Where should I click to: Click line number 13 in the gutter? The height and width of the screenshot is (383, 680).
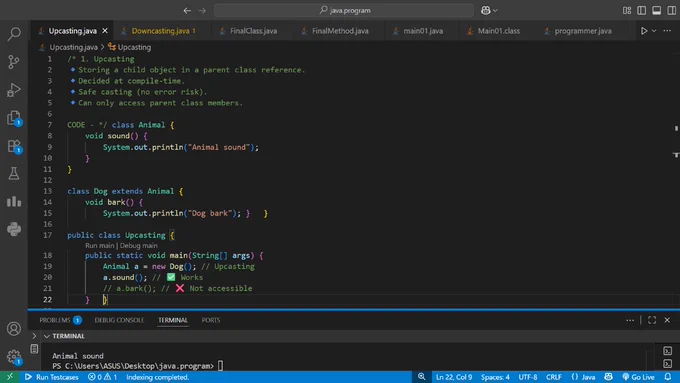coord(47,191)
